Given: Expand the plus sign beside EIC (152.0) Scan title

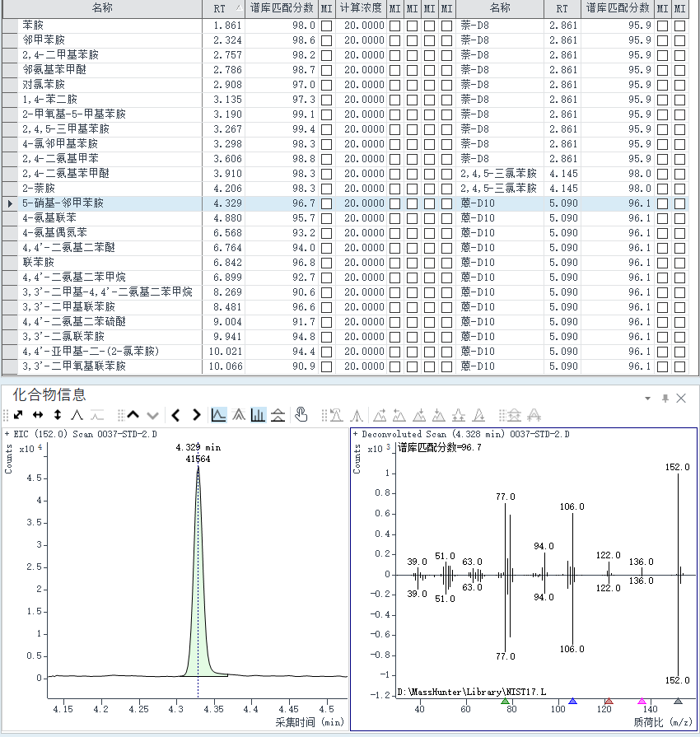Looking at the screenshot, I should tap(7, 434).
